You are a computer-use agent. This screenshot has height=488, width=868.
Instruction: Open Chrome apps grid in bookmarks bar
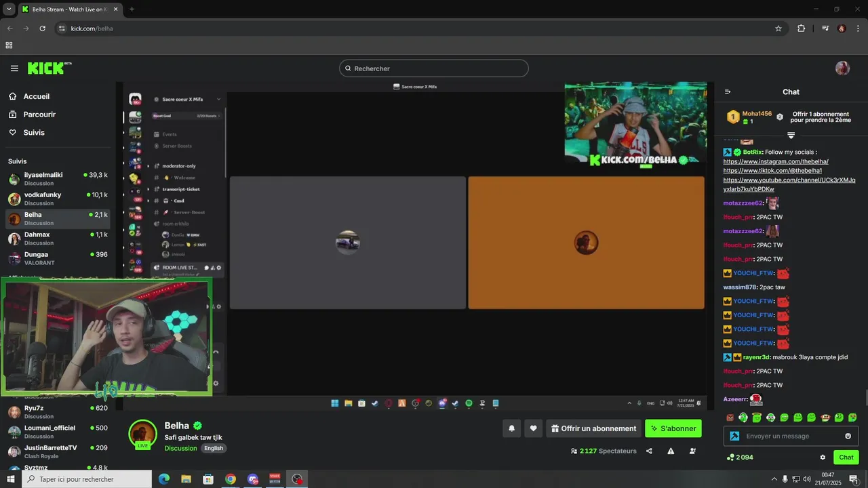[x=9, y=45]
